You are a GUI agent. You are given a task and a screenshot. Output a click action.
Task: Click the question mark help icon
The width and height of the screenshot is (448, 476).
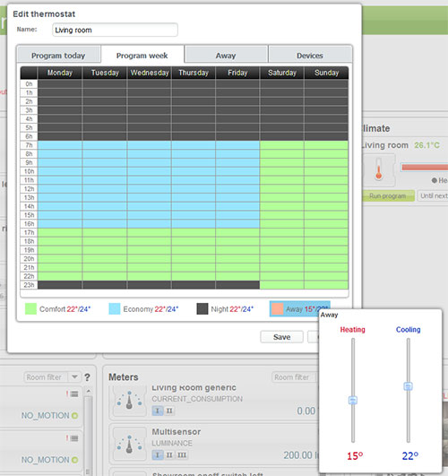88,377
